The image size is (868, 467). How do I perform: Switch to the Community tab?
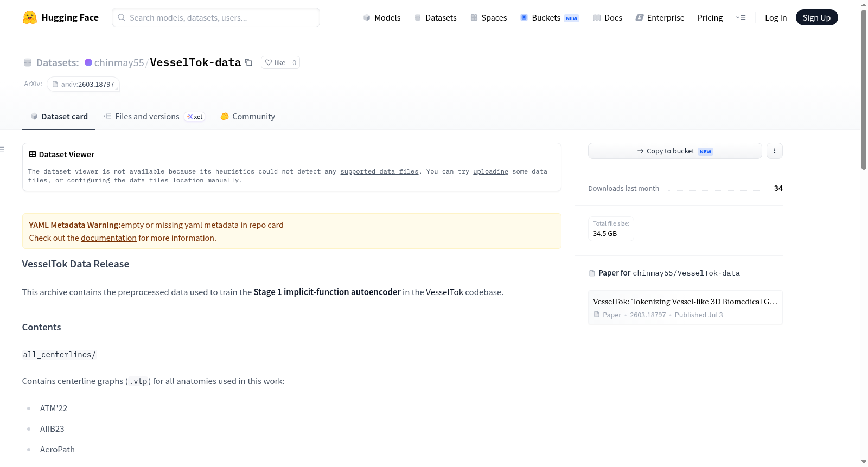[247, 117]
